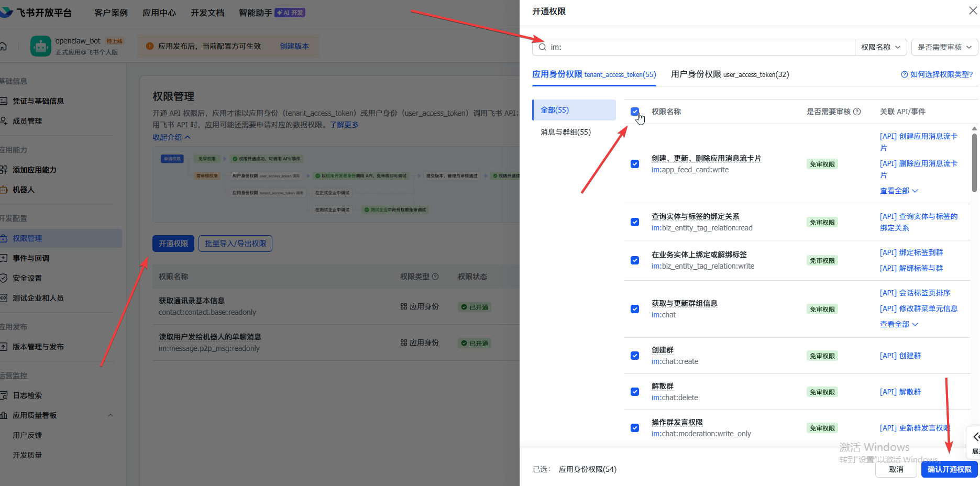Open the 权限名称 search type dropdown
Viewport: 980px width, 486px height.
pyautogui.click(x=880, y=47)
